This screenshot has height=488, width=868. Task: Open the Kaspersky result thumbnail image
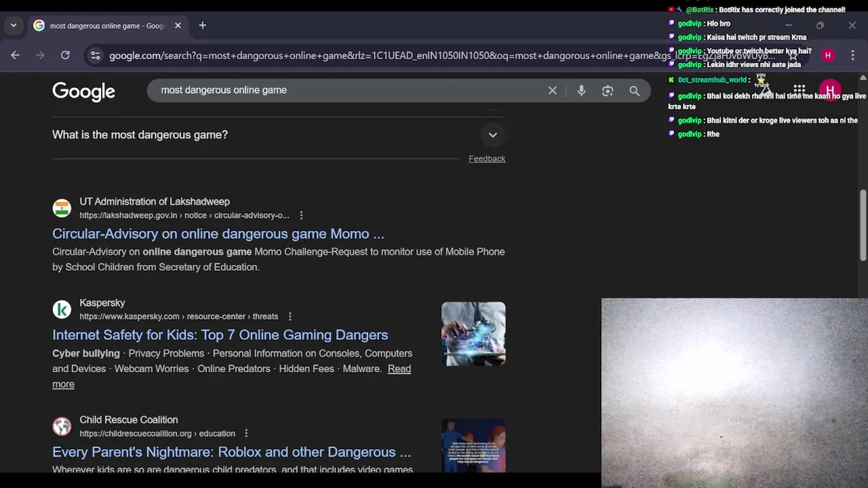[x=473, y=334]
